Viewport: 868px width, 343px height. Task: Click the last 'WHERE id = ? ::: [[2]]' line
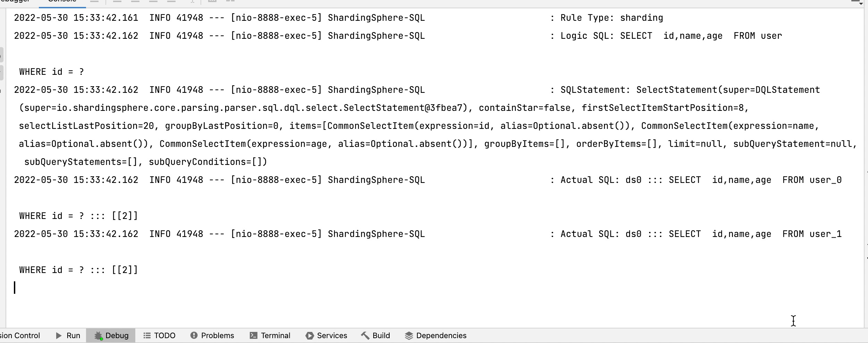[x=79, y=270]
